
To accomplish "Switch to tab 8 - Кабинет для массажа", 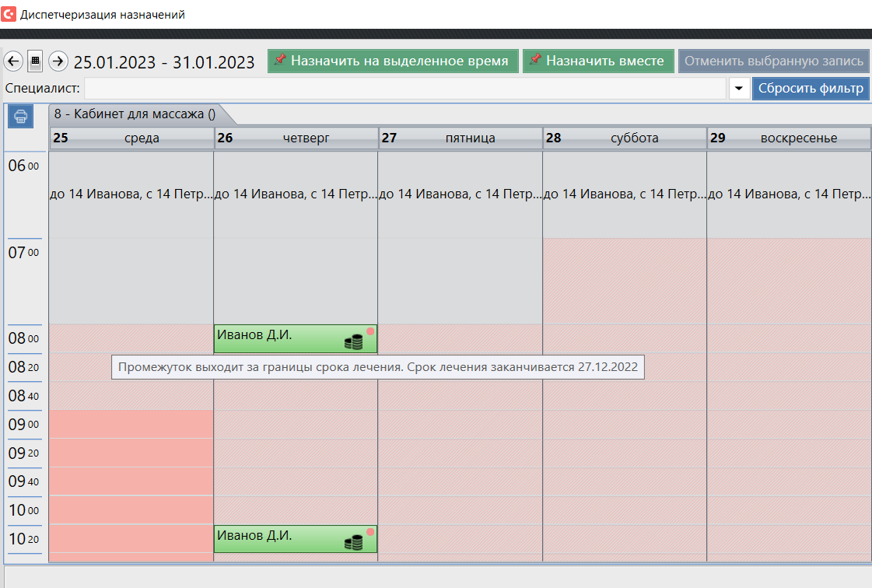I will [135, 114].
